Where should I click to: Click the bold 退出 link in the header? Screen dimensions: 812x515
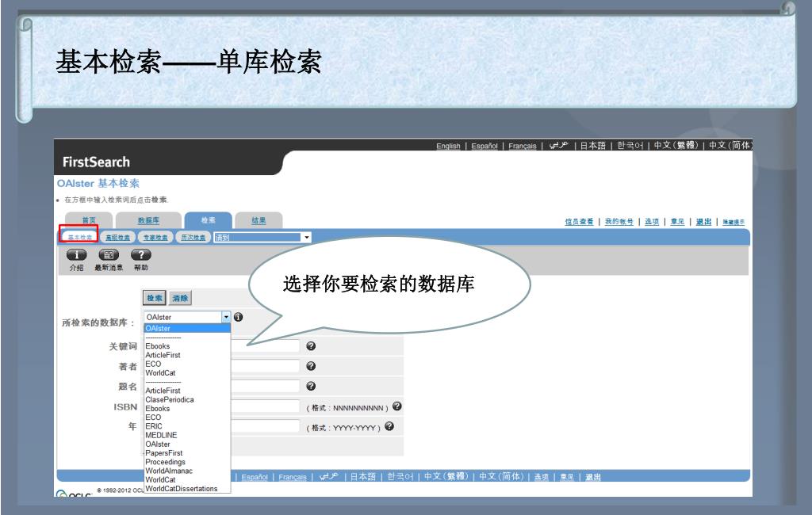point(704,222)
